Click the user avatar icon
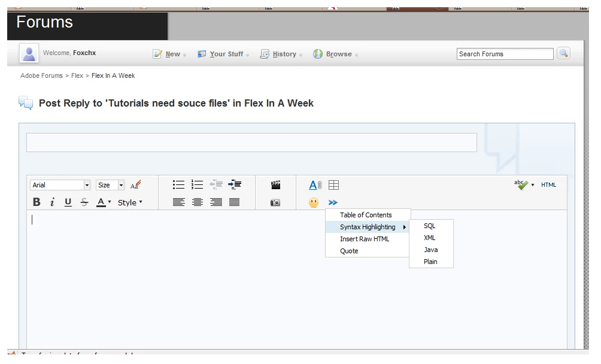The image size is (601, 364). pos(29,53)
